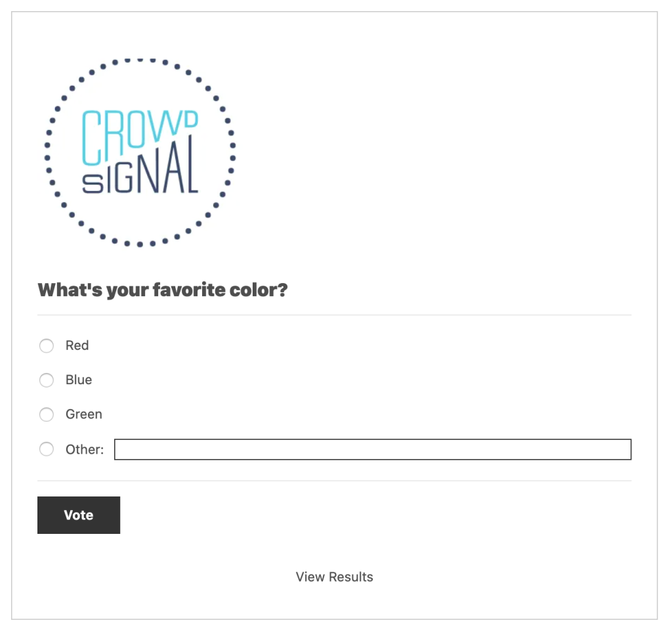This screenshot has height=635, width=672.
Task: Click the Red option label
Action: [x=77, y=345]
